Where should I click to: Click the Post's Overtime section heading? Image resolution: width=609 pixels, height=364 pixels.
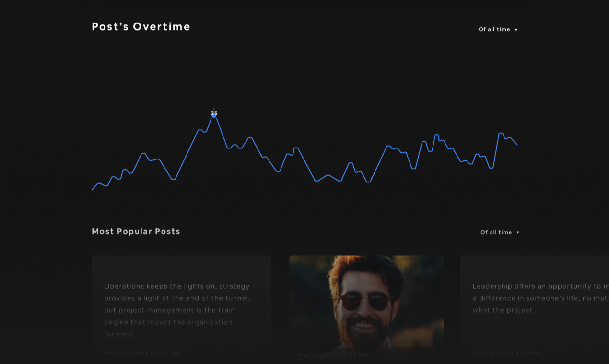click(141, 26)
